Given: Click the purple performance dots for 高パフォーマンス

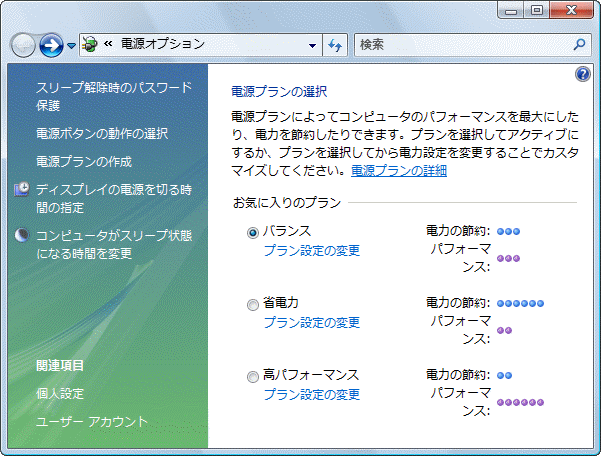Looking at the screenshot, I should pyautogui.click(x=520, y=402).
